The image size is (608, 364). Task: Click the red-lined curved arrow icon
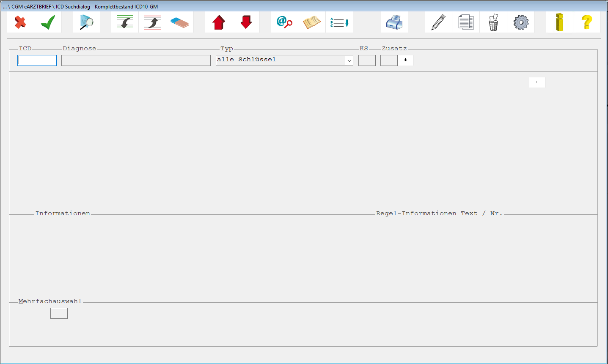152,22
